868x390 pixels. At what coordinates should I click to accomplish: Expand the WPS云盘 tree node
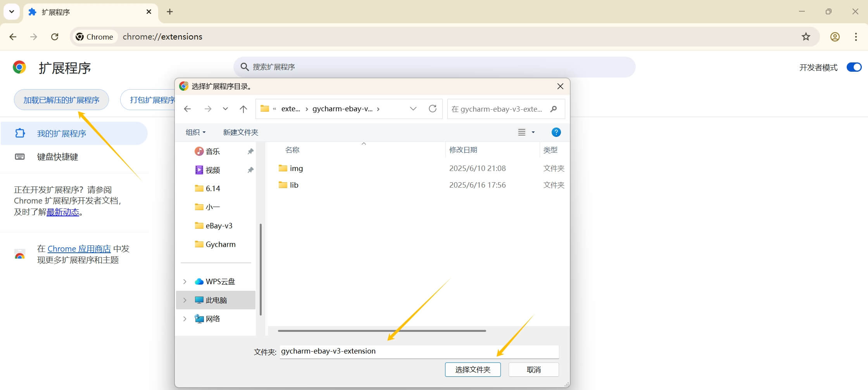pos(185,281)
